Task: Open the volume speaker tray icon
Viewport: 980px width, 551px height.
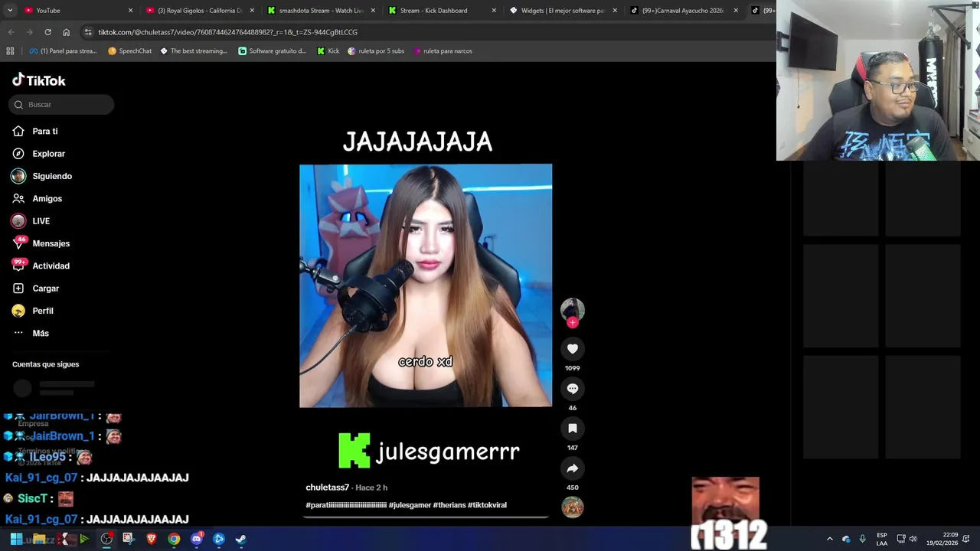Action: pyautogui.click(x=913, y=539)
